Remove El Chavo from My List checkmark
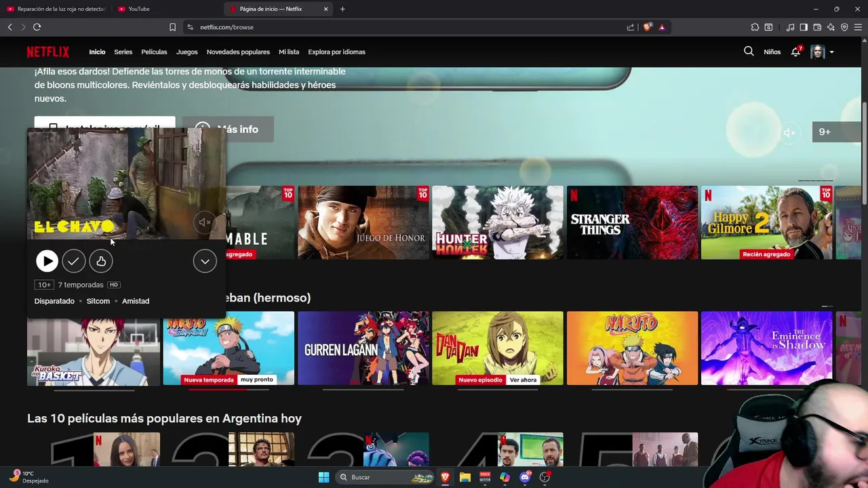Image resolution: width=868 pixels, height=488 pixels. click(x=74, y=261)
